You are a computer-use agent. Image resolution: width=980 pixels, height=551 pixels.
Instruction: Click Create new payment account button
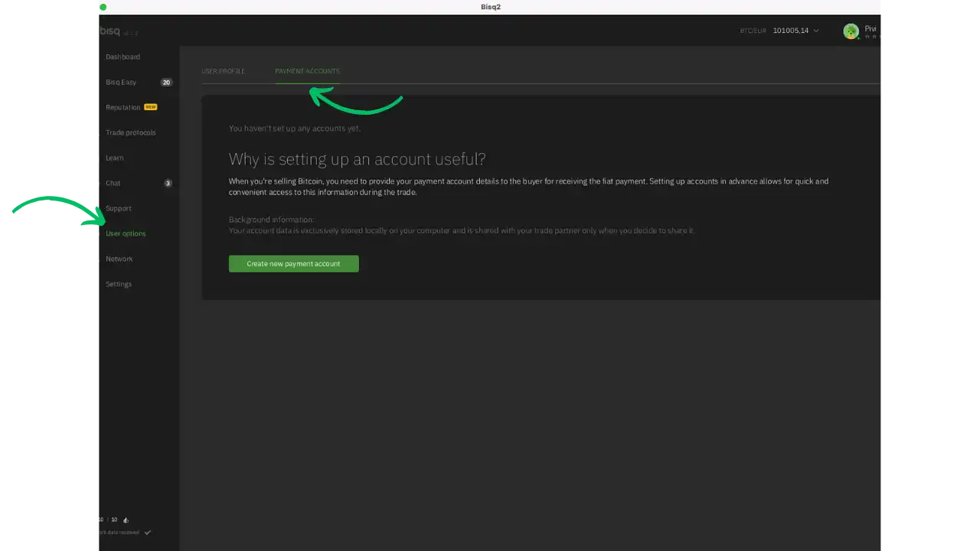293,264
